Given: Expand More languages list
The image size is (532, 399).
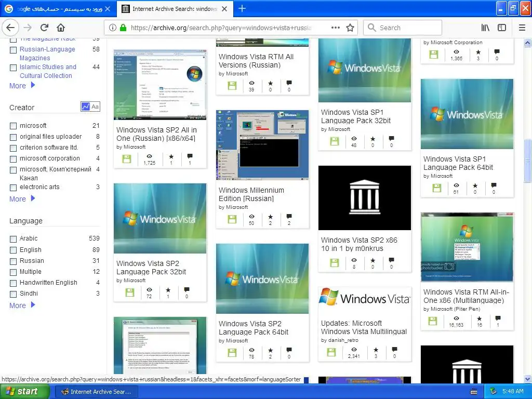Looking at the screenshot, I should click(x=22, y=305).
